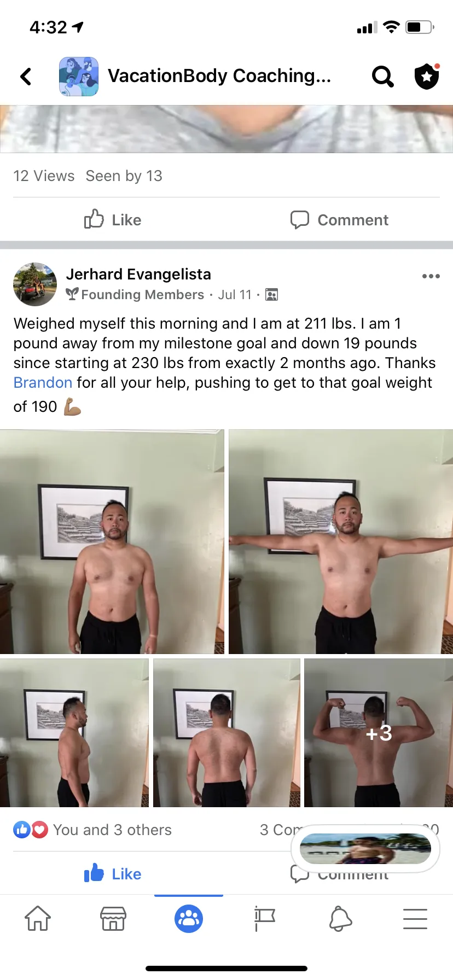Open the Pages flag icon

point(264,918)
